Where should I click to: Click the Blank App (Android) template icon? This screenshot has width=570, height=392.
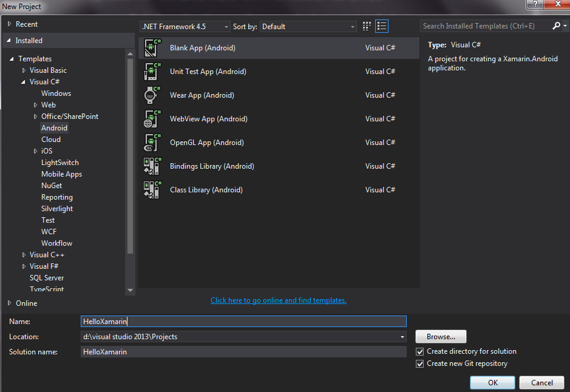[x=152, y=48]
